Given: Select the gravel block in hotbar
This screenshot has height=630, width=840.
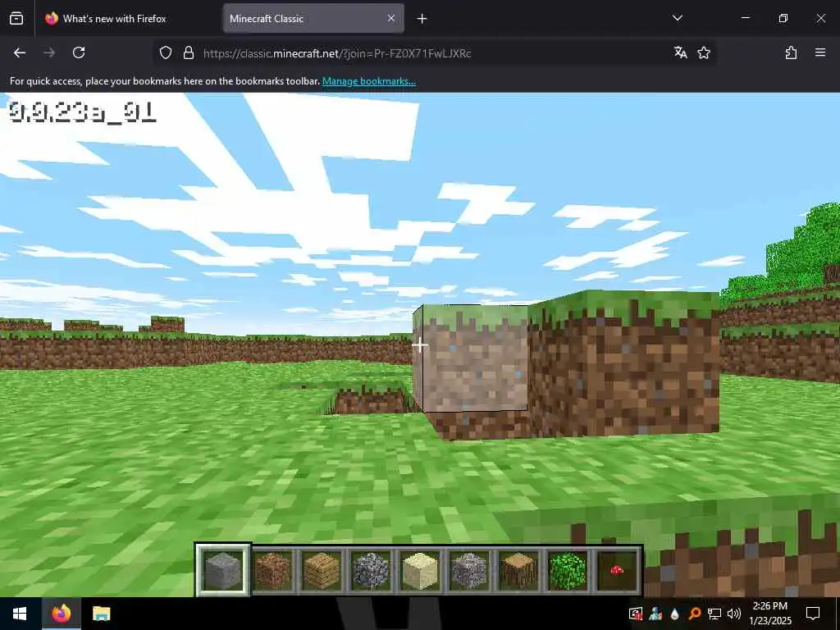Looking at the screenshot, I should 469,570.
